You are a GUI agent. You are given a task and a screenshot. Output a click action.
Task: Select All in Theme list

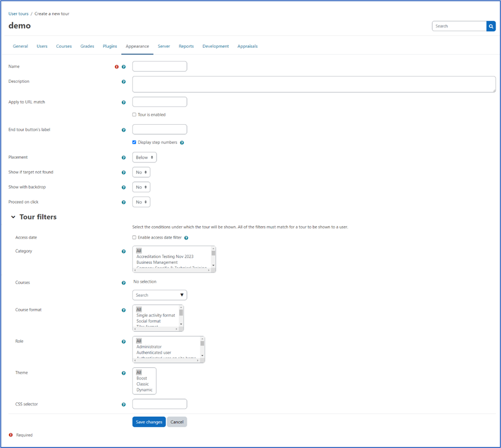click(x=139, y=373)
